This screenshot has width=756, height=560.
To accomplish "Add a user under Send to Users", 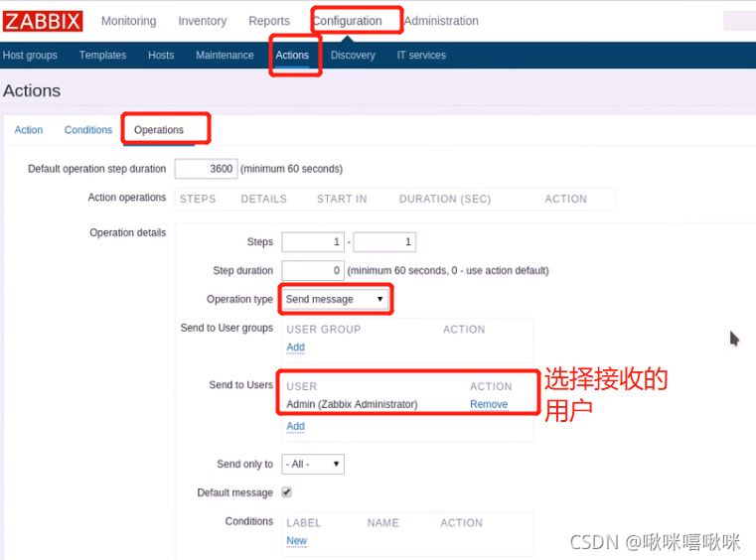I will click(x=296, y=426).
